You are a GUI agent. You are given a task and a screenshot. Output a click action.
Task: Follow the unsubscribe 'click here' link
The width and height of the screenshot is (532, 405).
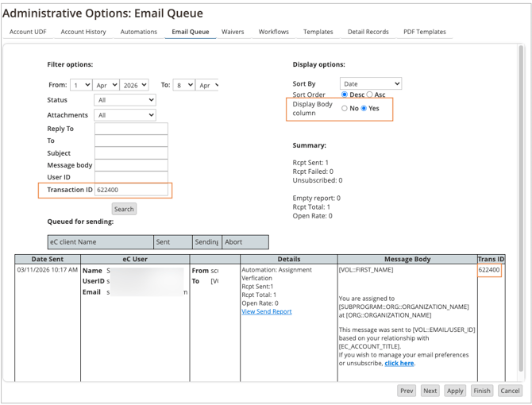pos(399,363)
